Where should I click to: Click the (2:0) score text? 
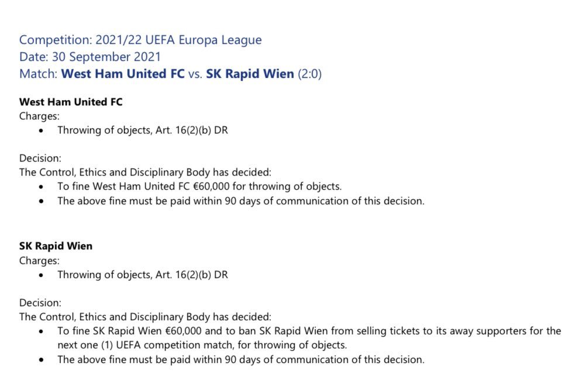310,74
